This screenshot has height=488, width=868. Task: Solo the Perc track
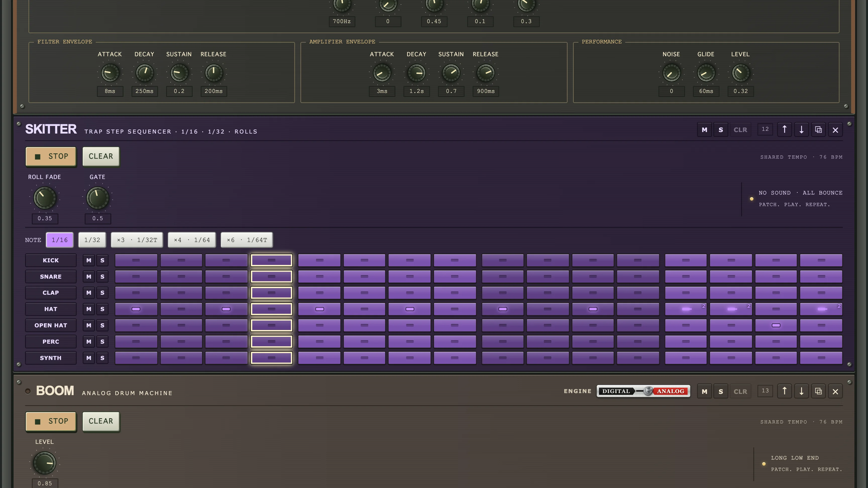point(102,341)
